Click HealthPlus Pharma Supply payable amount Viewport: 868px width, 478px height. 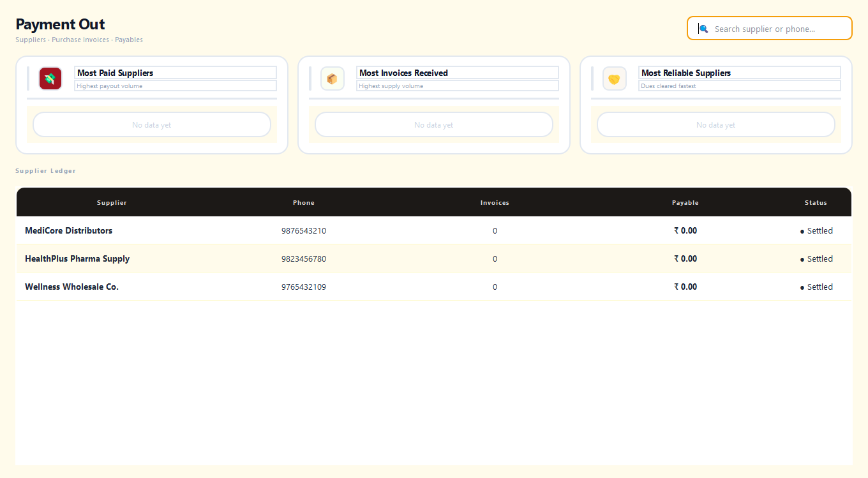click(x=685, y=258)
